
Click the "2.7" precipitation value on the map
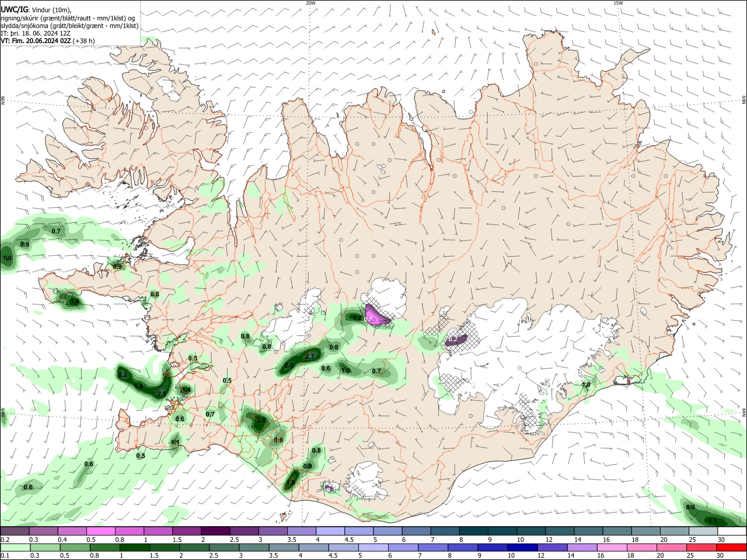310,356
